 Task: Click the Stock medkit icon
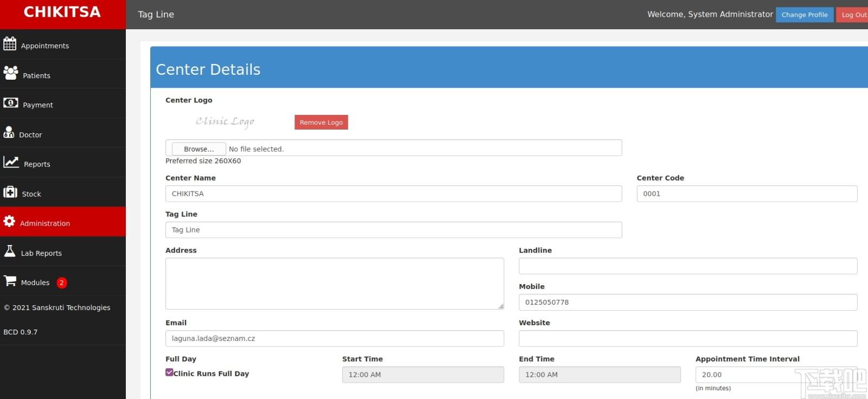click(x=10, y=191)
